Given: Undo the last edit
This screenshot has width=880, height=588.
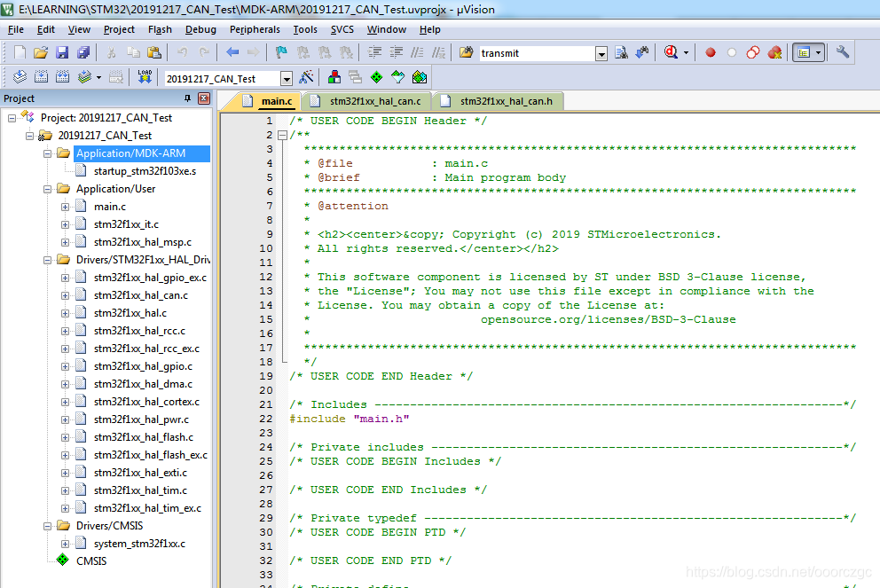Looking at the screenshot, I should coord(183,52).
